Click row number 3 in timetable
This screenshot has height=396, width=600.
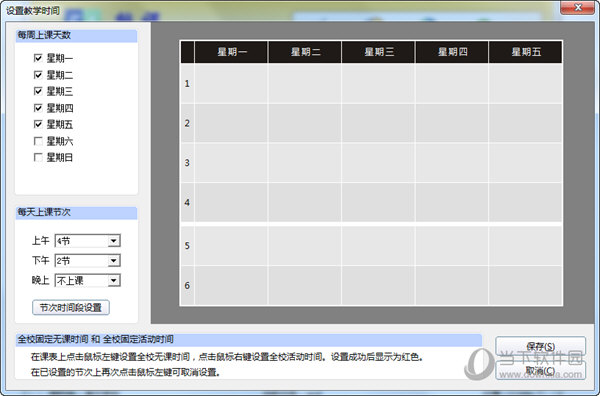click(x=187, y=163)
